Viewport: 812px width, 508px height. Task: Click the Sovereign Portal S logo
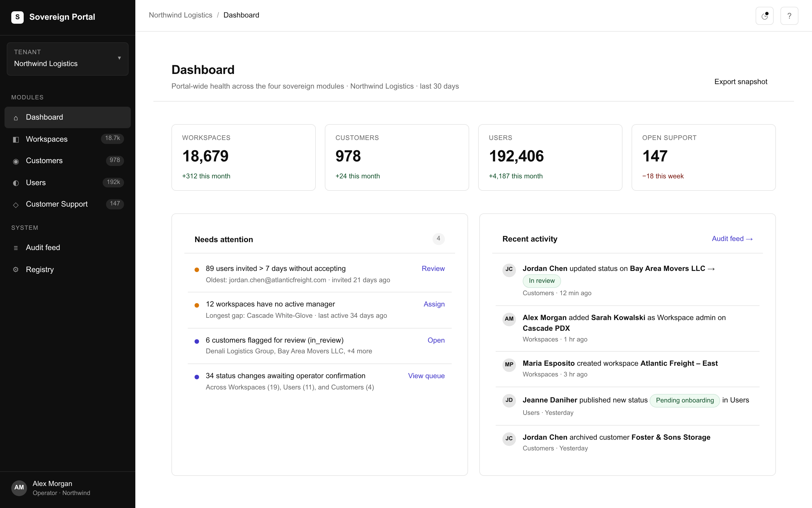click(x=17, y=17)
